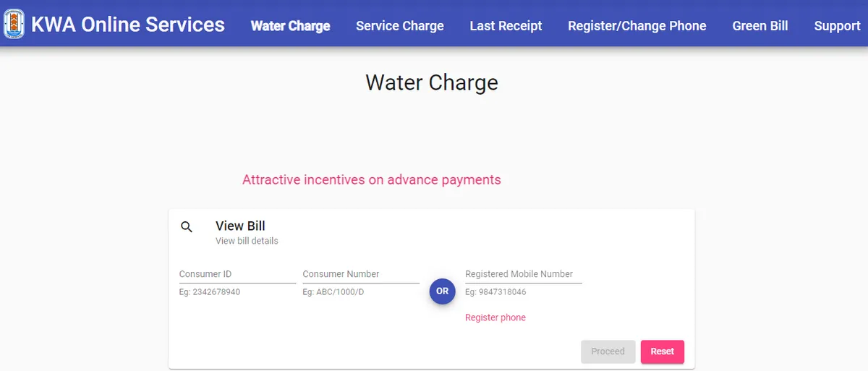
Task: Follow the pink Register phone link
Action: [x=495, y=317]
